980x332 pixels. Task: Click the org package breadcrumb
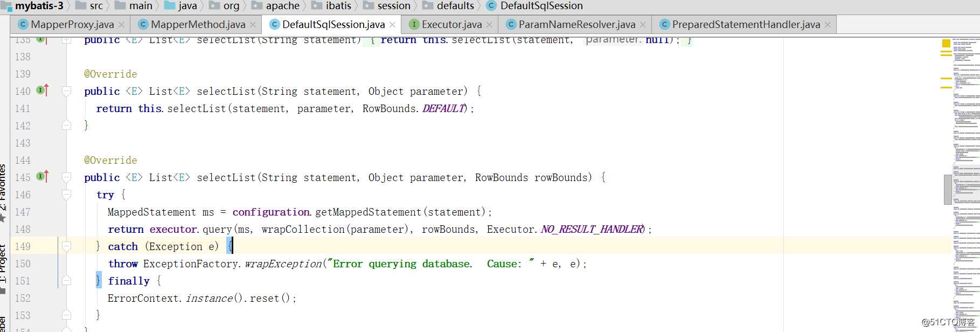[x=224, y=6]
